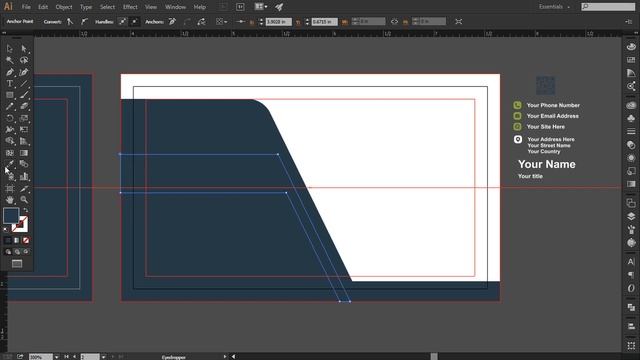Select the Magic Wand tool

tap(9, 60)
